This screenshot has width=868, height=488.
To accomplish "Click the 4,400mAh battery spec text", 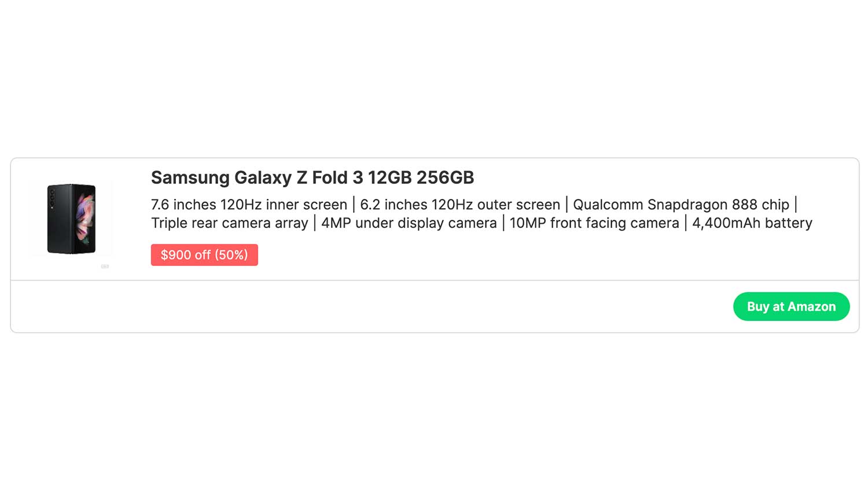I will 752,223.
